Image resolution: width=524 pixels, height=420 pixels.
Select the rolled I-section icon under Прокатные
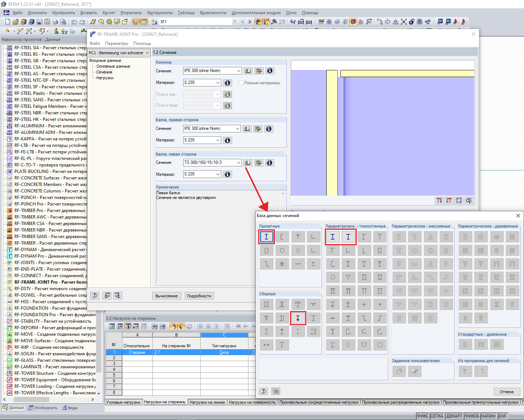click(x=266, y=237)
